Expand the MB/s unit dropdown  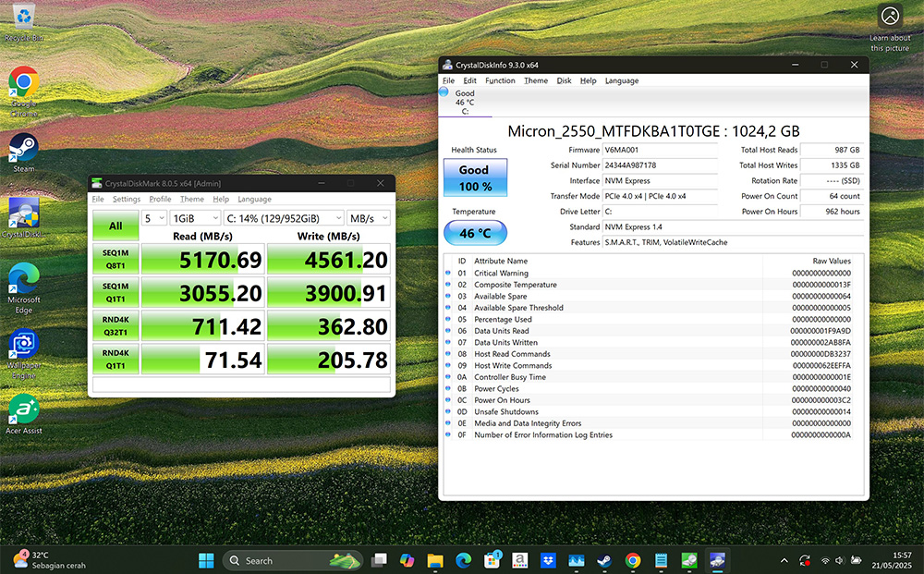click(x=368, y=218)
